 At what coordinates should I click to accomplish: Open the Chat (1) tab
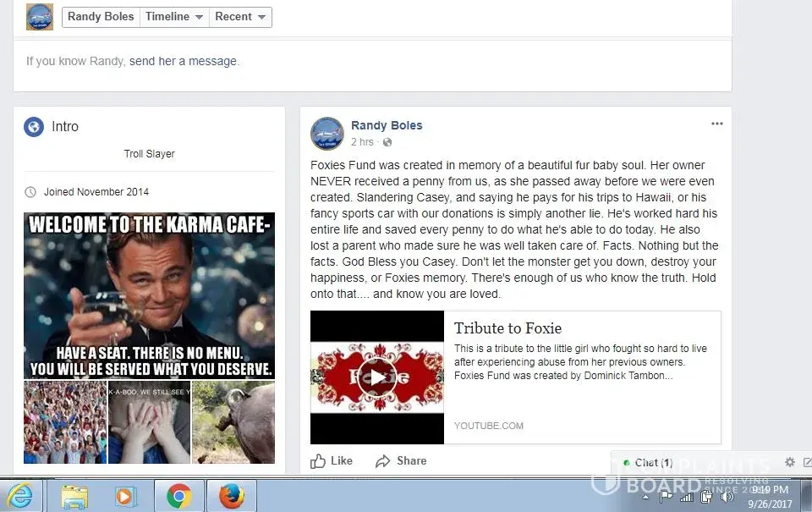click(648, 463)
